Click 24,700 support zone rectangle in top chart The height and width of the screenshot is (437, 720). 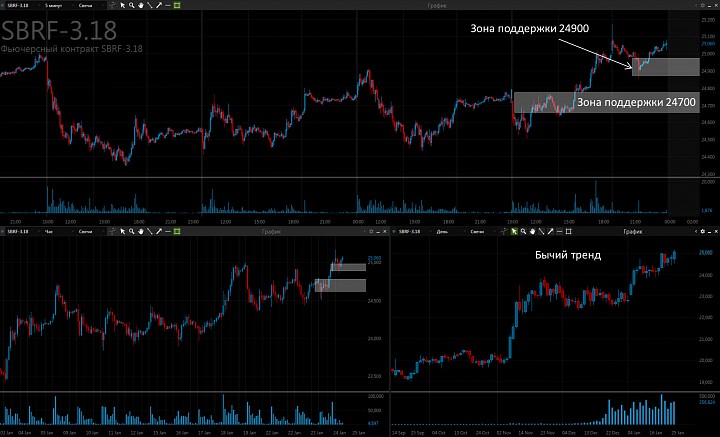607,102
